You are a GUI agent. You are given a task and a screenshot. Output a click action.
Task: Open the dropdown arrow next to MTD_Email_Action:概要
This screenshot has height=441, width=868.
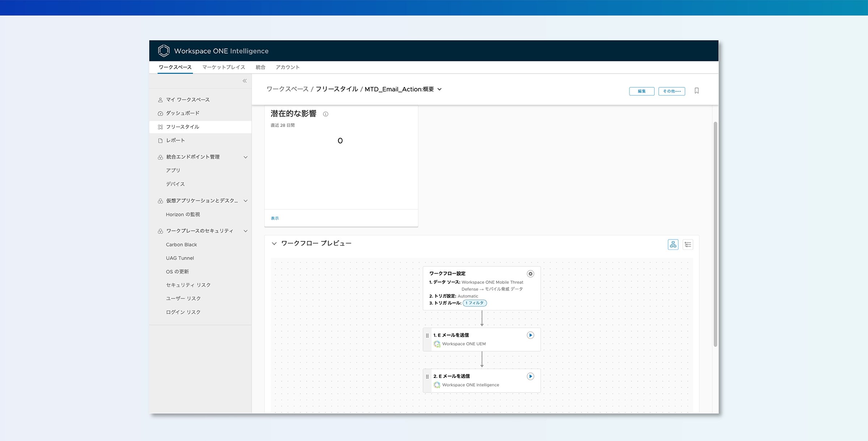[x=439, y=89]
